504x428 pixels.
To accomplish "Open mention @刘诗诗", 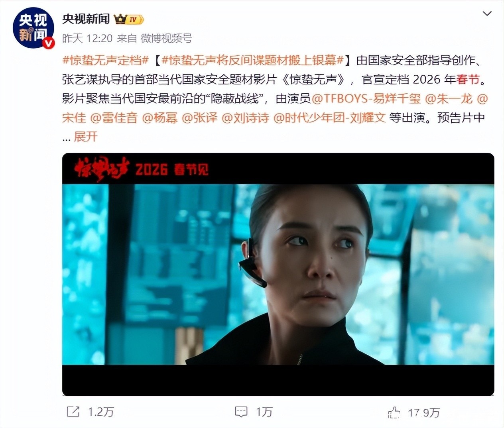I will 245,118.
